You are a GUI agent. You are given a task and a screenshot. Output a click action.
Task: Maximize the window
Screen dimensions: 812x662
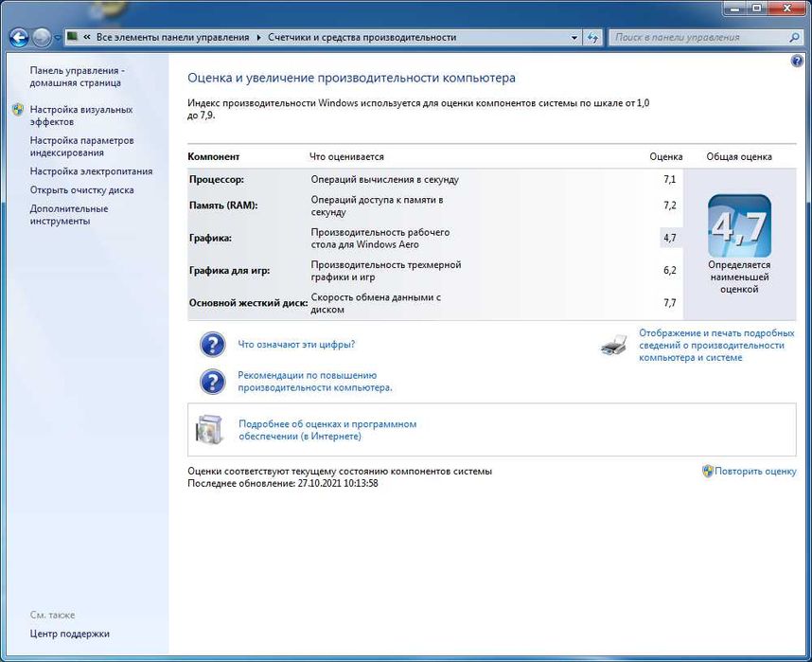(x=757, y=8)
